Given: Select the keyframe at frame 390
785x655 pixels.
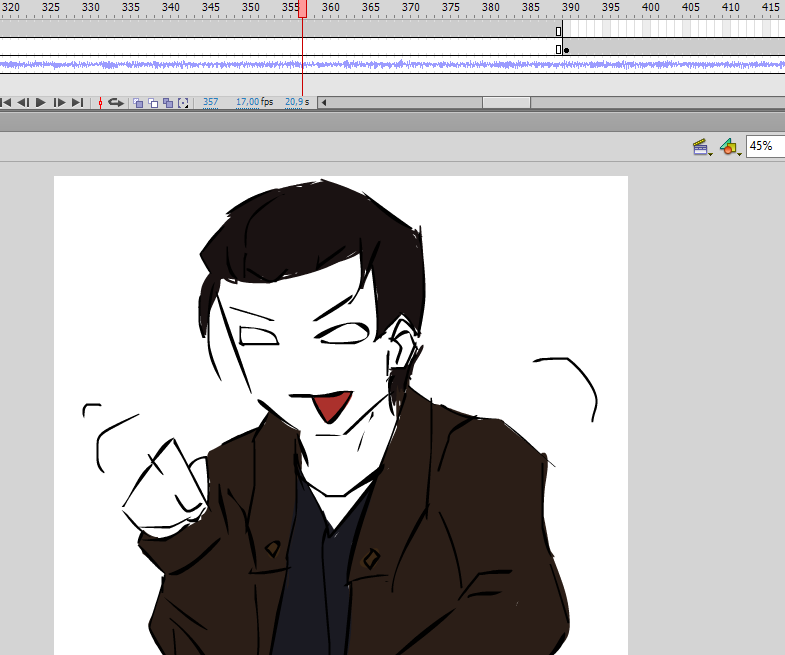Looking at the screenshot, I should coord(566,49).
